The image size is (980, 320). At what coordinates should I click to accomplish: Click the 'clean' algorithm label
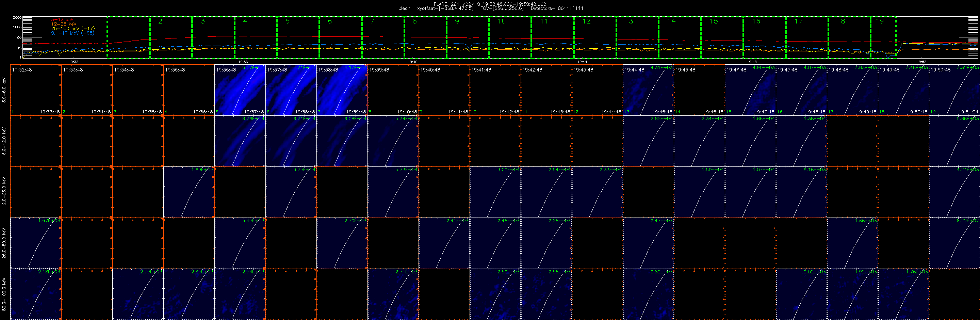coord(404,9)
